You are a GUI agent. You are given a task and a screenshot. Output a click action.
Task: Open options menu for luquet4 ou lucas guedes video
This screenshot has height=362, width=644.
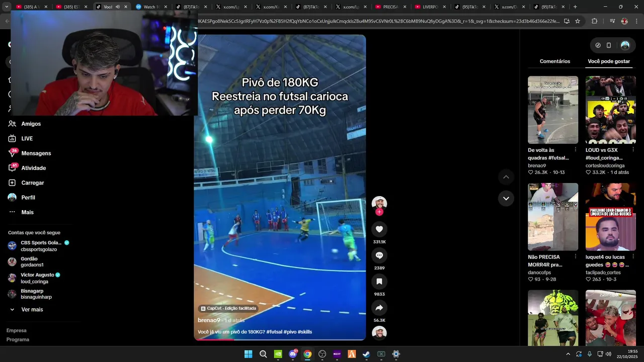click(633, 257)
